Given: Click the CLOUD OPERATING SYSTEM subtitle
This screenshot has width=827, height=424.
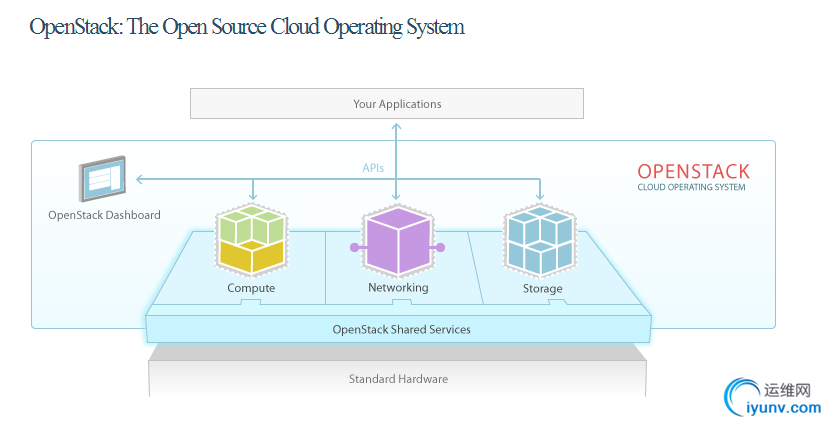Looking at the screenshot, I should (x=691, y=187).
